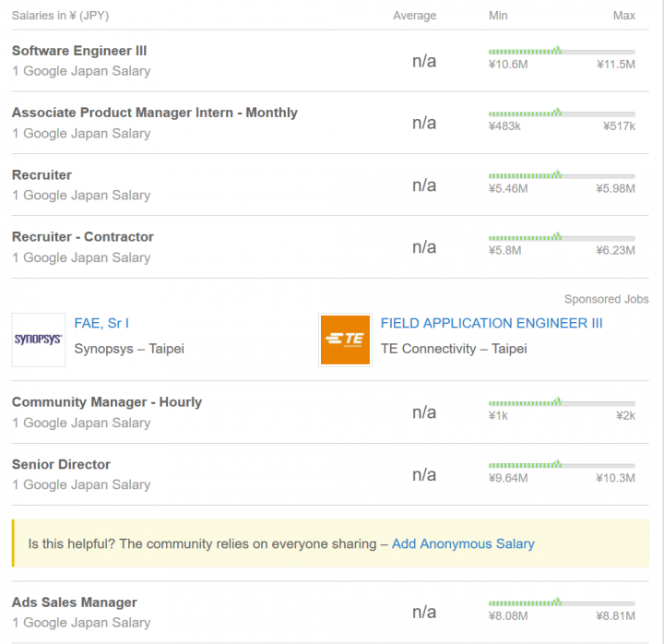Screen dimensions: 664x644
Task: Click the Min column header
Action: pos(498,16)
